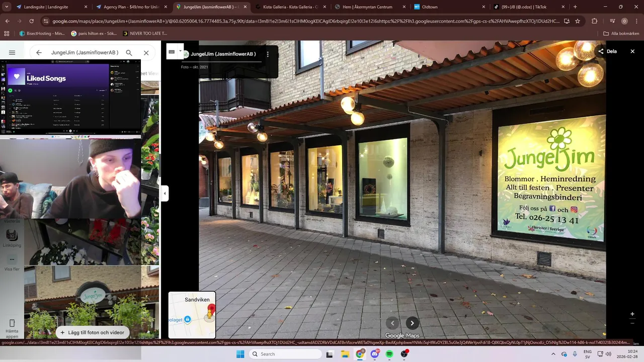
Task: Reload the current page
Action: point(31,21)
